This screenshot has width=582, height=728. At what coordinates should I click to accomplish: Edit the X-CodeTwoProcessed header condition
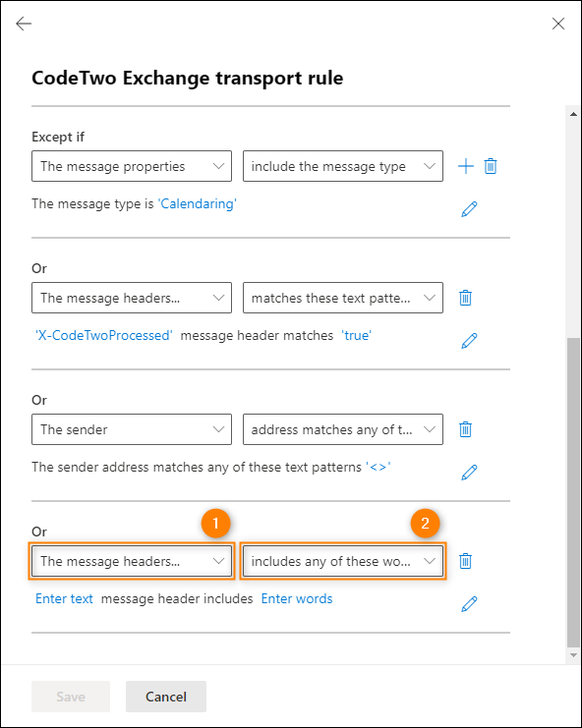pos(469,341)
